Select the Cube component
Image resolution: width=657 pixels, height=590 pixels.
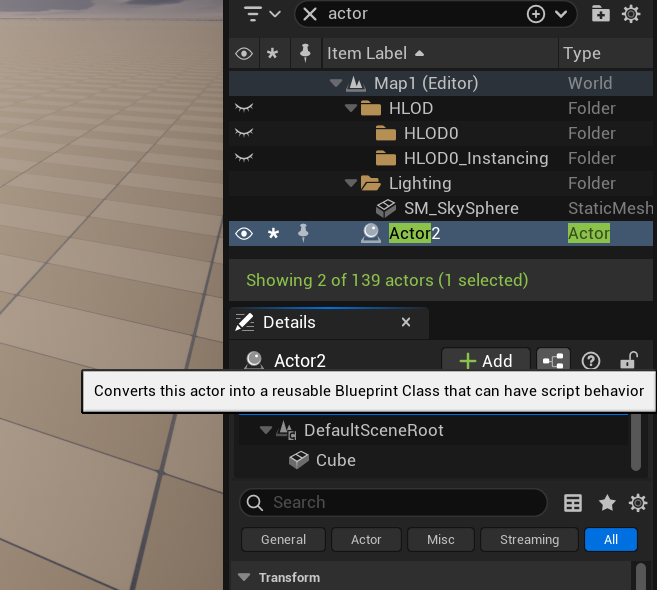tap(336, 460)
